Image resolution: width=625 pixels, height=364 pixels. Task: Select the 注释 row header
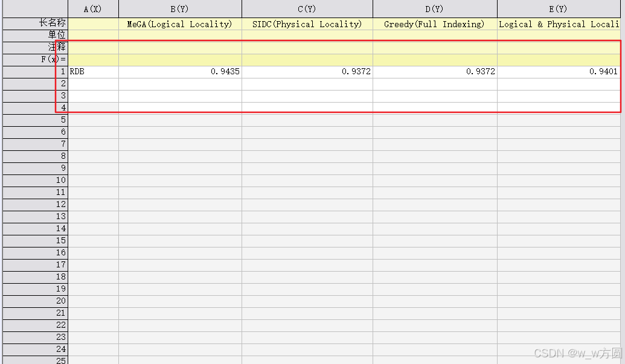click(35, 48)
